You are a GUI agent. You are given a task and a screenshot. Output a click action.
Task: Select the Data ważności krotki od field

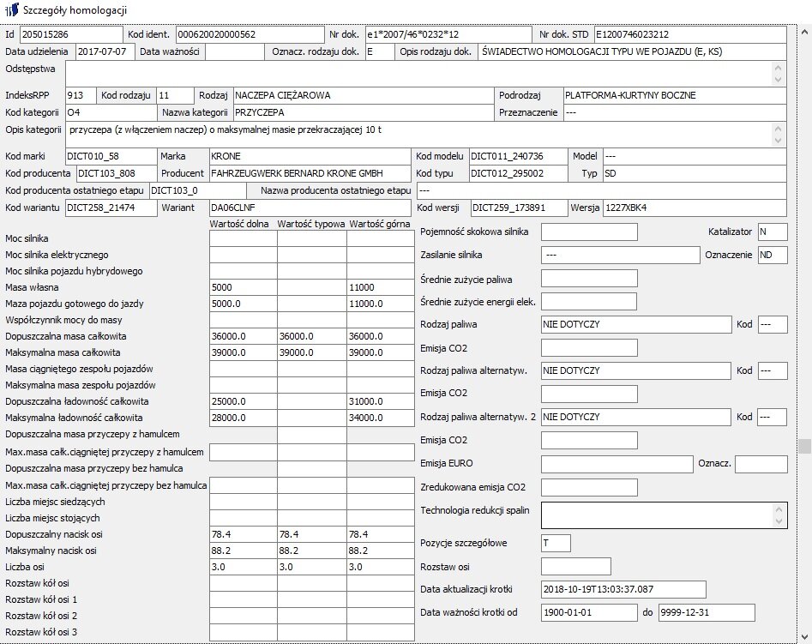(x=589, y=612)
